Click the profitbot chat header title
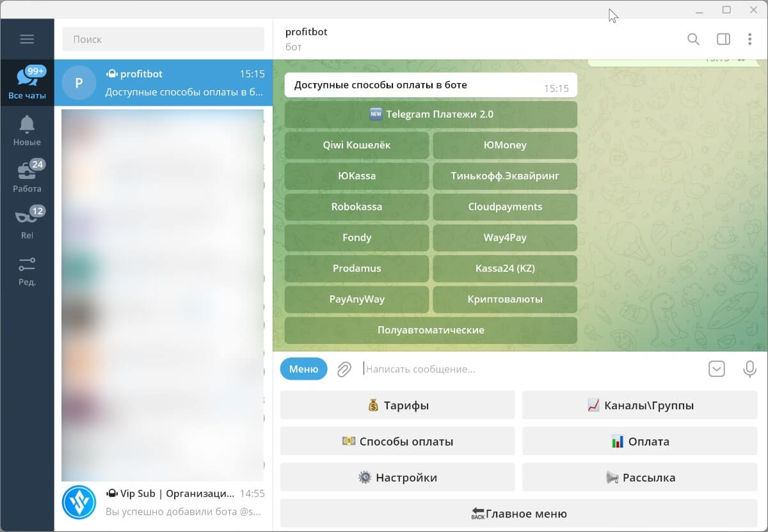768x532 pixels. pos(307,32)
